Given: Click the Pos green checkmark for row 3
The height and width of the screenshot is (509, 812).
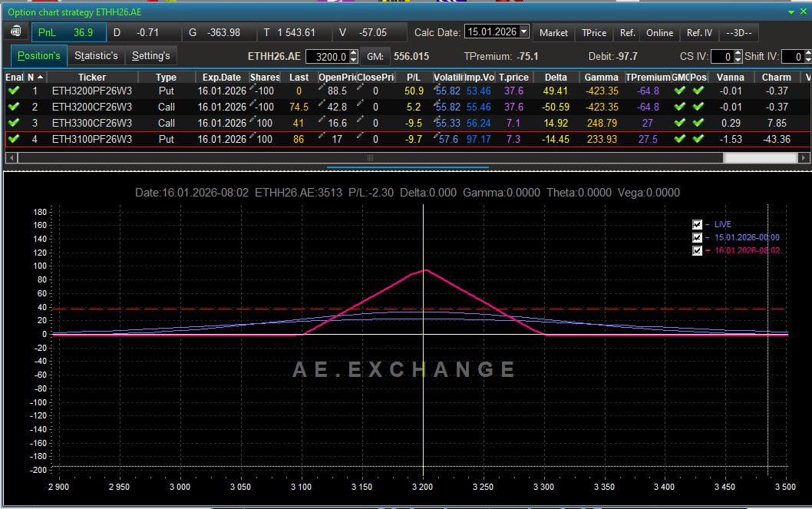Looking at the screenshot, I should (698, 124).
